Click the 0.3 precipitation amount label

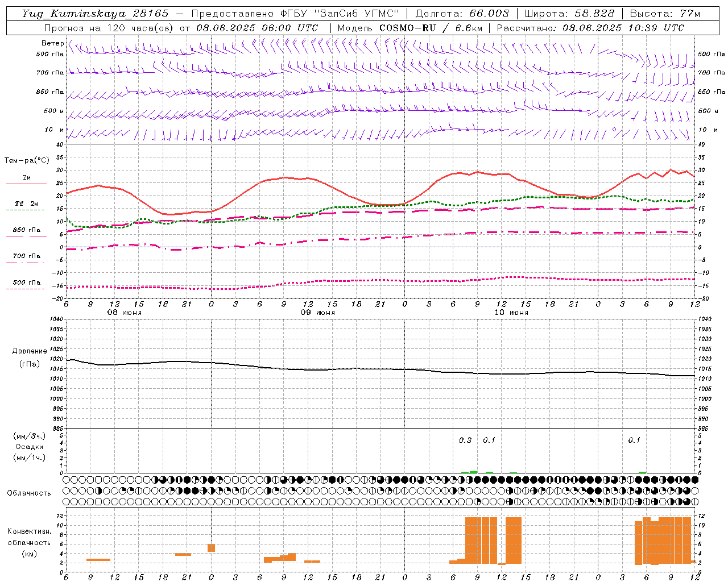pos(465,440)
